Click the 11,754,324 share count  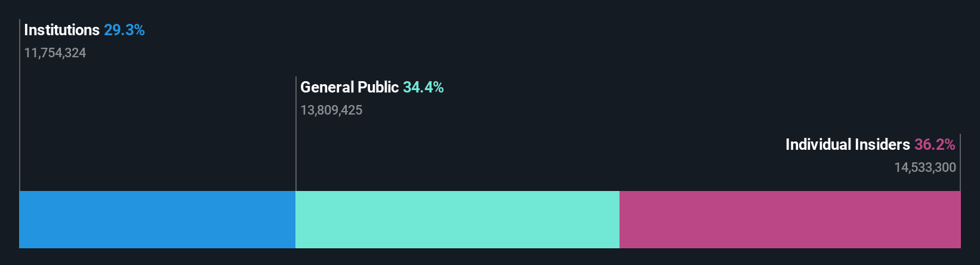click(x=55, y=53)
